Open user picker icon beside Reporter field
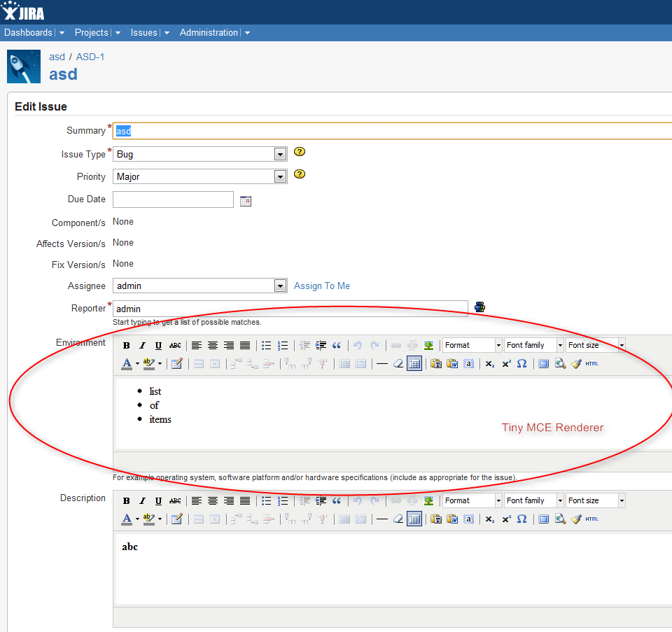The height and width of the screenshot is (632, 672). tap(480, 307)
